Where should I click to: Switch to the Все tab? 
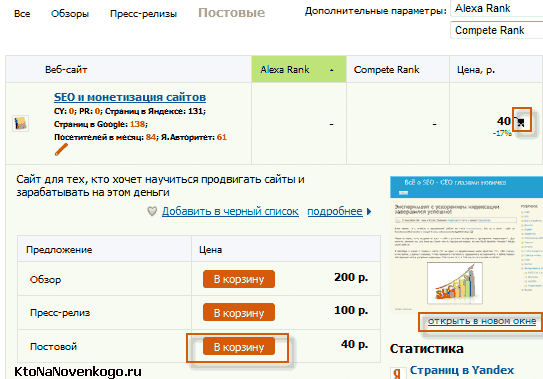pyautogui.click(x=22, y=14)
